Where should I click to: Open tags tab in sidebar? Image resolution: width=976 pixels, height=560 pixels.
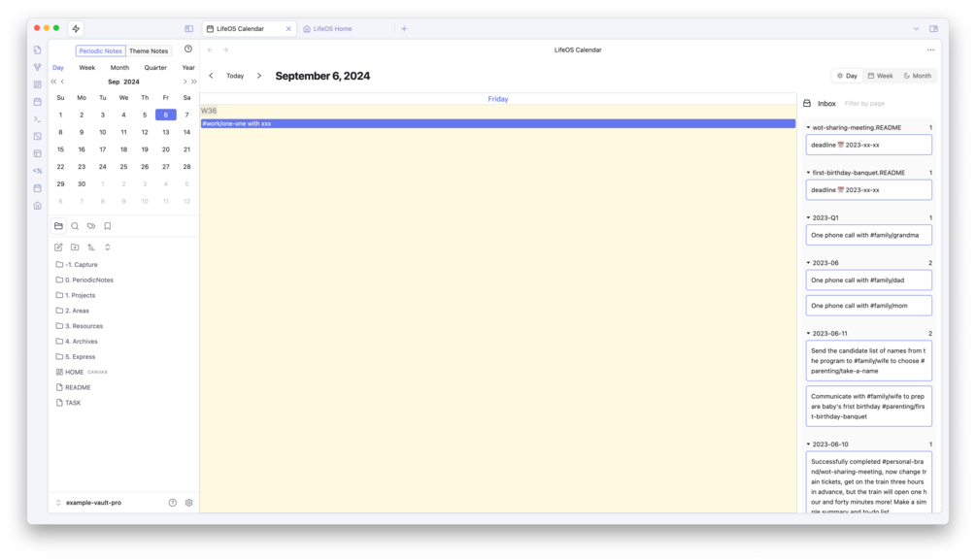pos(91,226)
